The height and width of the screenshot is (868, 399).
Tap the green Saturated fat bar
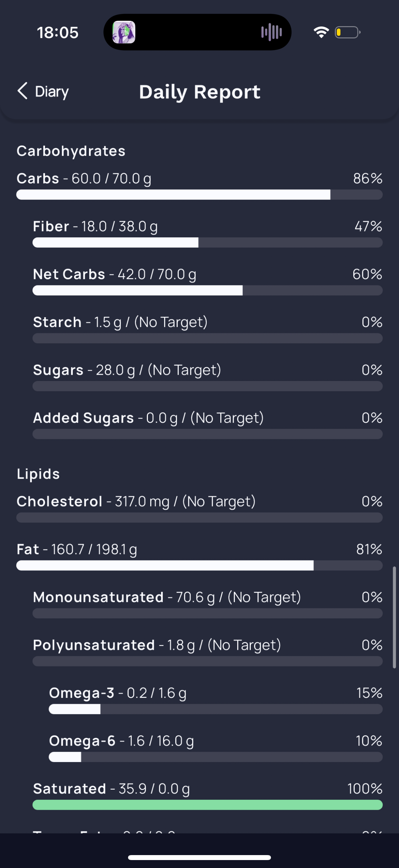click(x=207, y=805)
